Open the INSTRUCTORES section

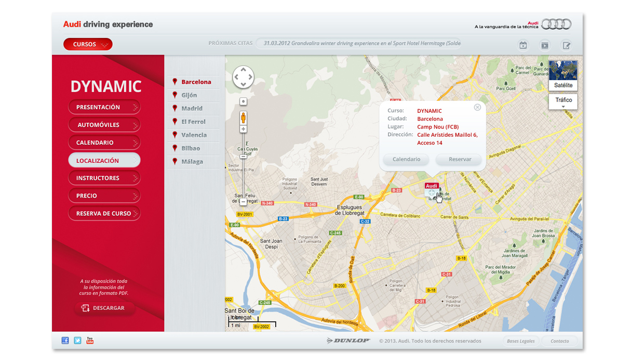[104, 178]
